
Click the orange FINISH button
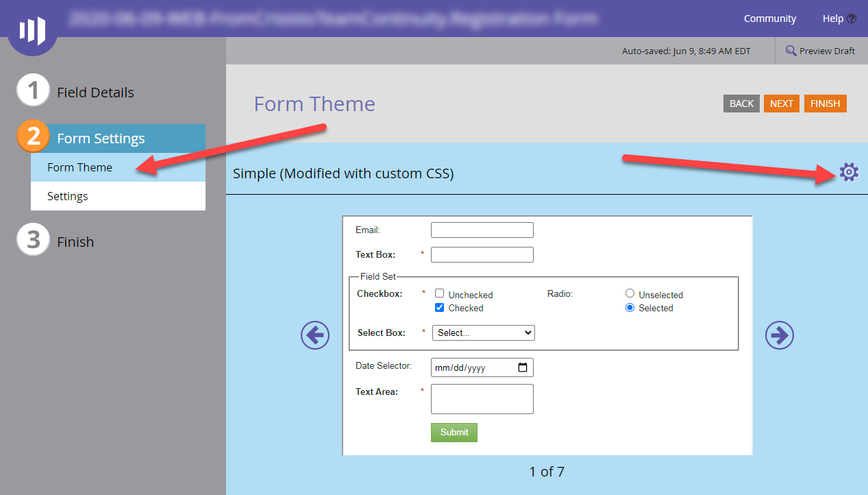825,103
